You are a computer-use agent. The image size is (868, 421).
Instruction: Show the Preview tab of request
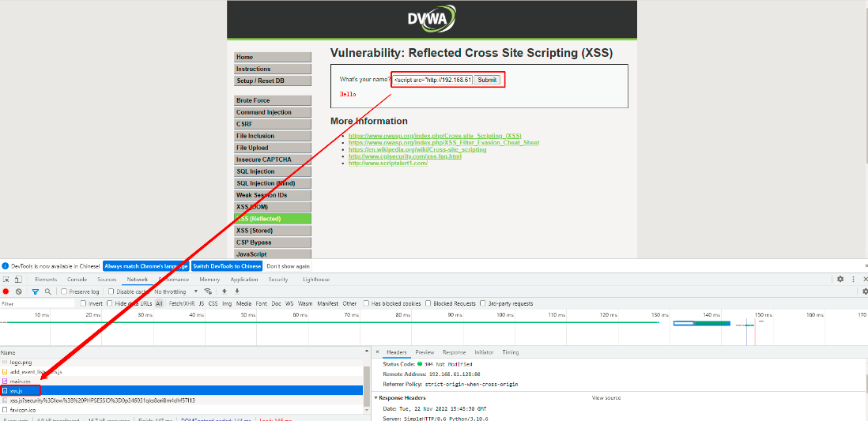coord(425,351)
